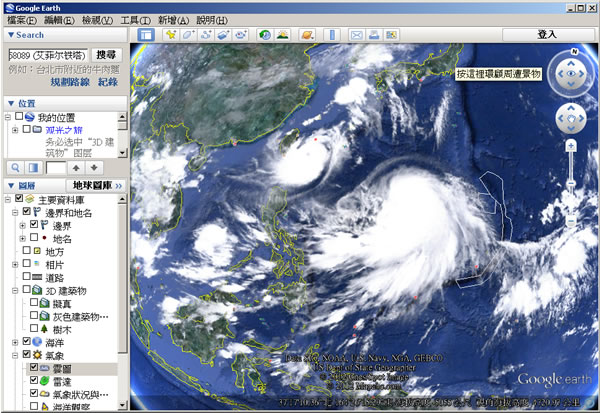Click the email envelope icon

tap(357, 35)
